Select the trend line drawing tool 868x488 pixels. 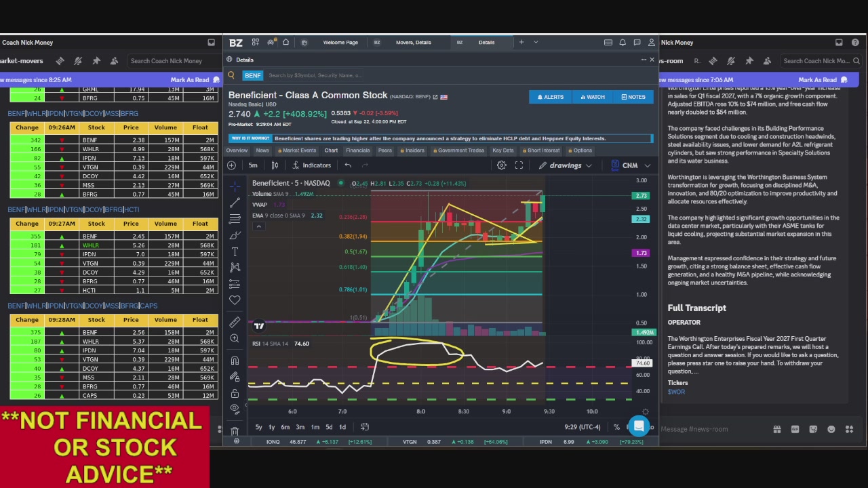[x=235, y=202]
